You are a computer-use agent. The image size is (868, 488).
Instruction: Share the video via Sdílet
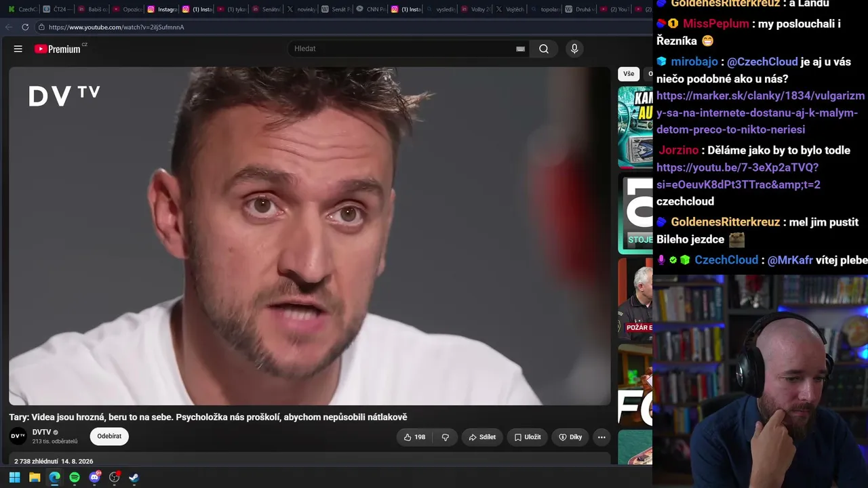(482, 437)
